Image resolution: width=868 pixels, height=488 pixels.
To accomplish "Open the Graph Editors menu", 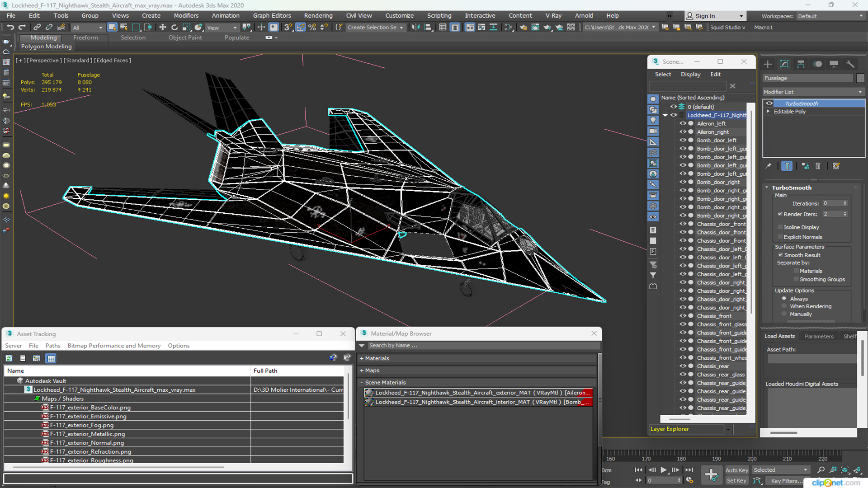I will coord(272,15).
